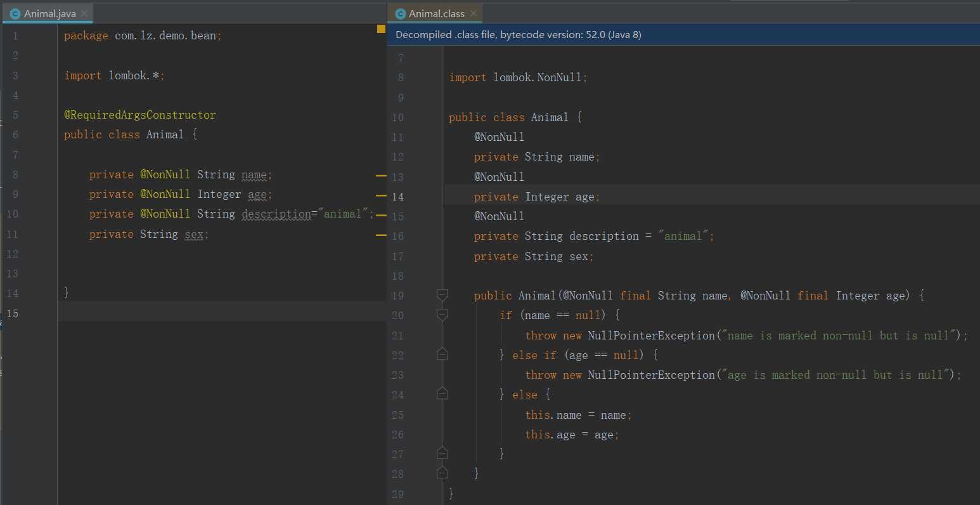Screen dimensions: 980x505
Task: Click line number 14 in the Animal.class gutter
Action: (397, 197)
